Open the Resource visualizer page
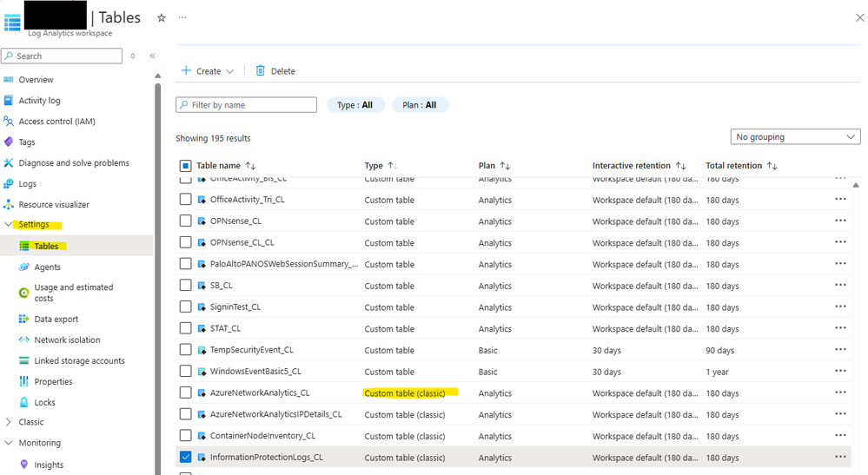Image resolution: width=868 pixels, height=475 pixels. click(54, 205)
